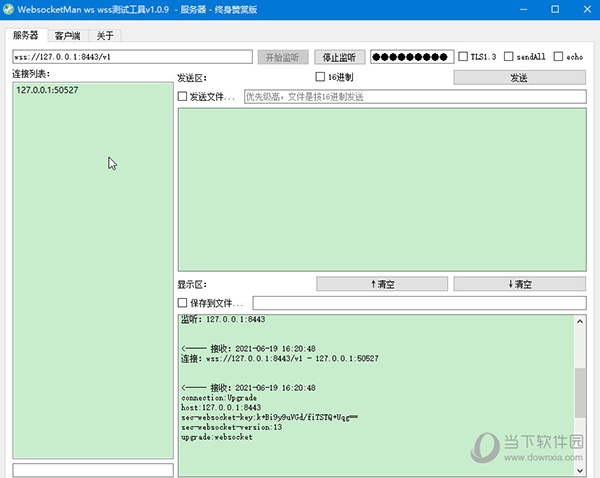Viewport: 600px width, 478px height.
Task: Click the upgrade:websocket log line
Action: (217, 437)
